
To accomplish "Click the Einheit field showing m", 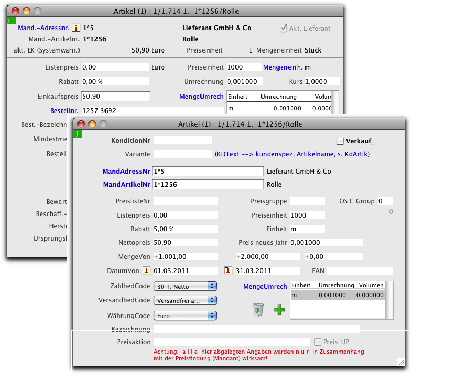I will pyautogui.click(x=307, y=229).
